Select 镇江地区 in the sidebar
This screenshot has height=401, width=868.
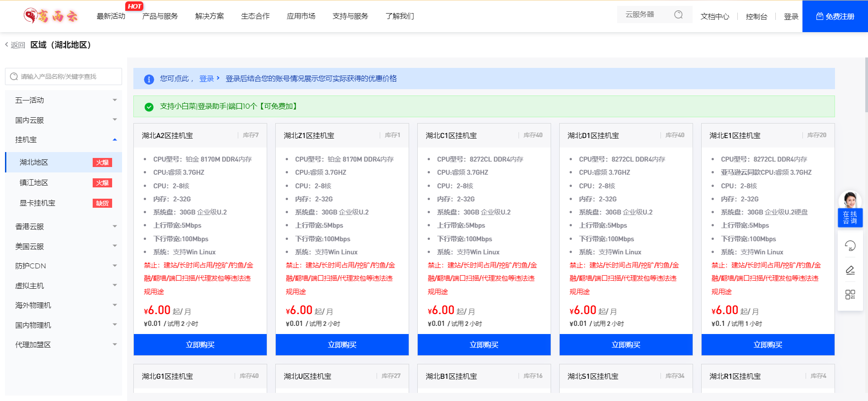tap(34, 183)
